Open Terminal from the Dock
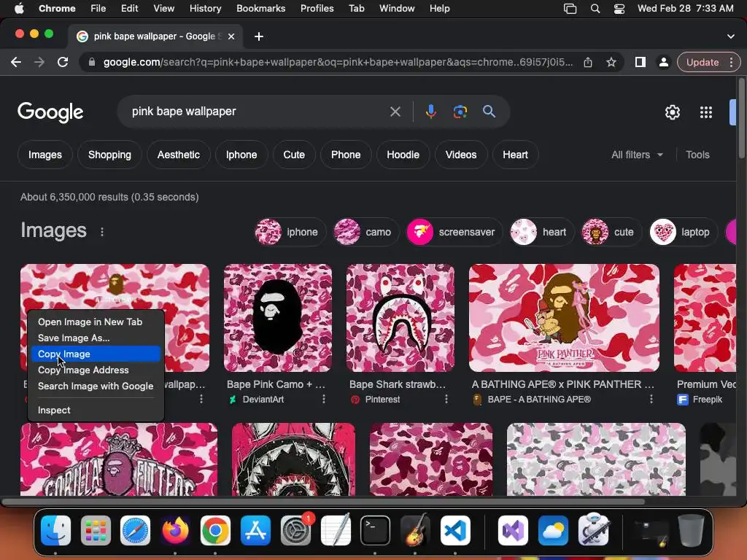 375,530
